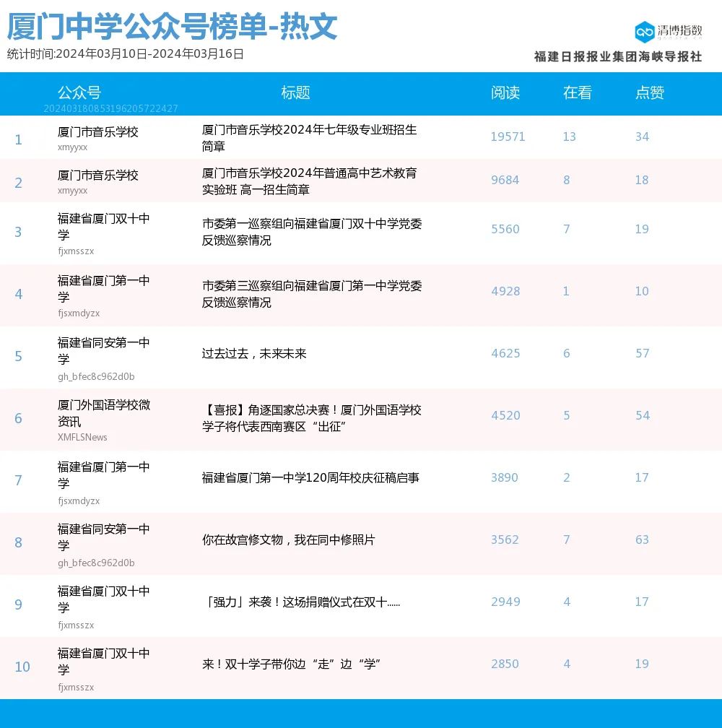Sort by the 阅读 column header
This screenshot has height=728, width=722.
pos(505,93)
